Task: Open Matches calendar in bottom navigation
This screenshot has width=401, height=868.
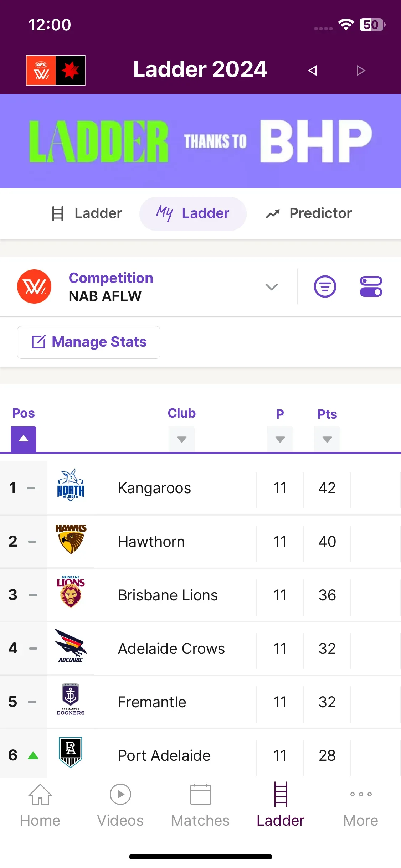Action: pos(200,805)
